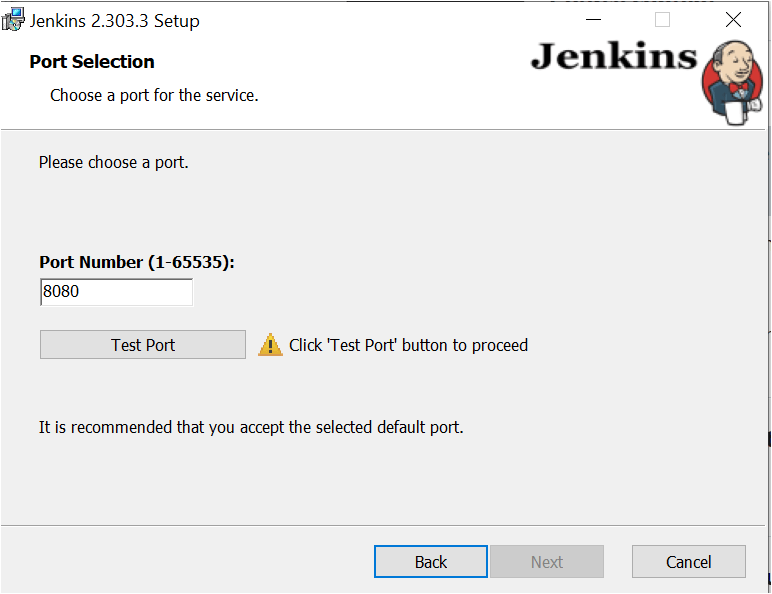Cancel the Jenkins installation
This screenshot has height=594, width=772.
point(689,562)
